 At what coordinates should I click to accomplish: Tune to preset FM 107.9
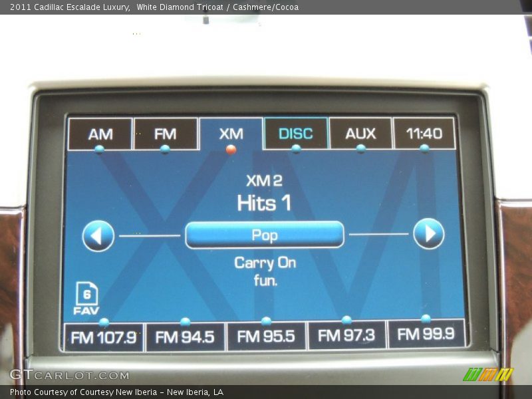pyautogui.click(x=104, y=338)
